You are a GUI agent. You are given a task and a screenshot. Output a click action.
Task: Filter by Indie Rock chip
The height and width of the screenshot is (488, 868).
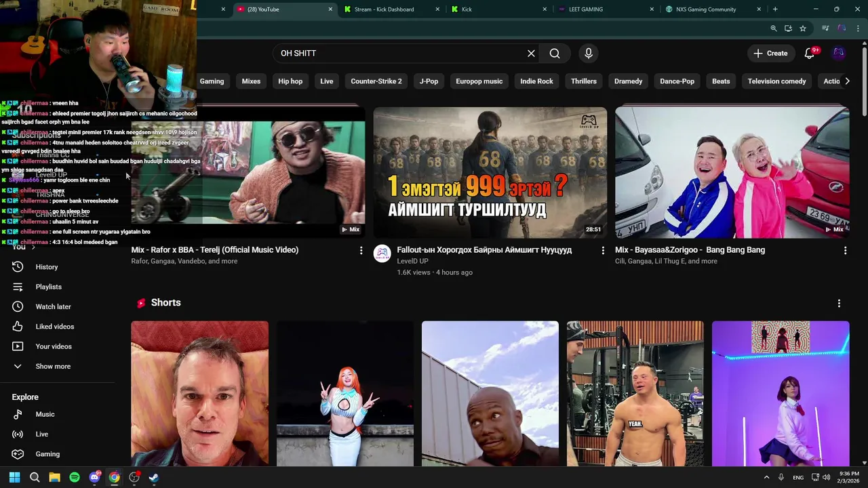click(x=536, y=81)
